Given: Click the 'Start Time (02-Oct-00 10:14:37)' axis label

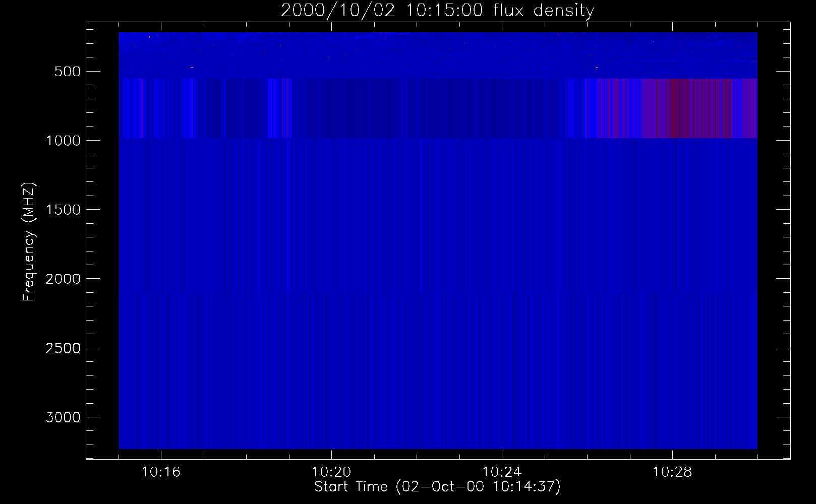Looking at the screenshot, I should click(x=437, y=487).
